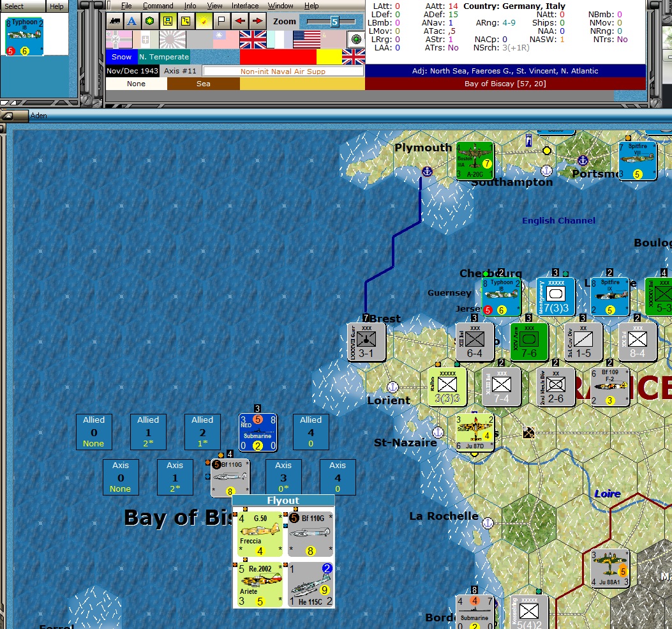The height and width of the screenshot is (629, 672).
Task: Click the Allied 1 sea box section
Action: click(x=148, y=432)
